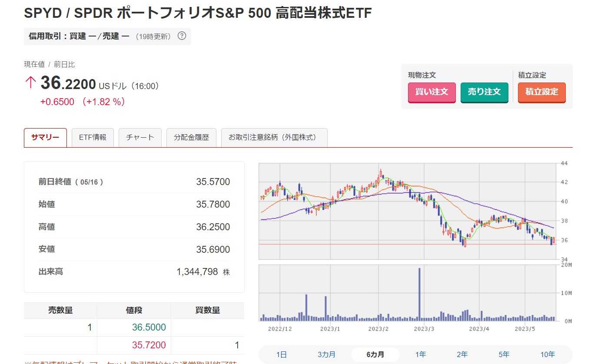Click the red up-arrow price indicator
Image resolution: width=591 pixels, height=364 pixels.
tap(30, 83)
